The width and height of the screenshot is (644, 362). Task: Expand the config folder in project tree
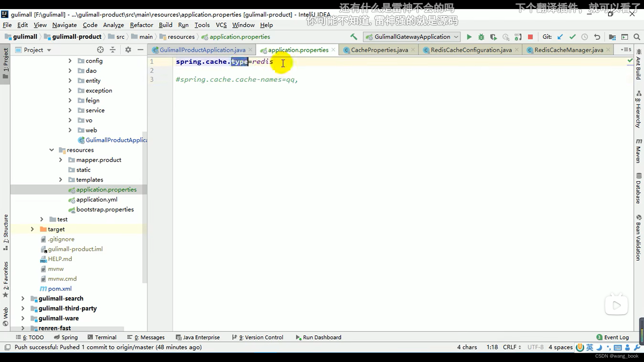pyautogui.click(x=70, y=61)
